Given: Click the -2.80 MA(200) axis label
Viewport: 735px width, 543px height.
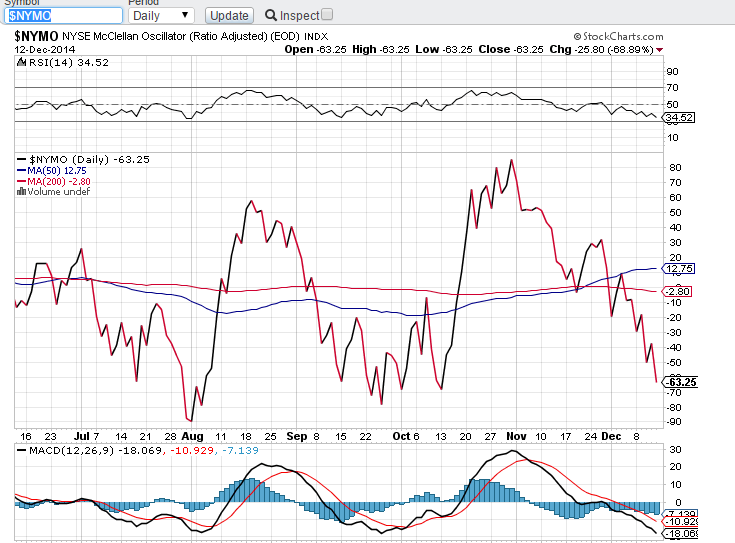Looking at the screenshot, I should coord(677,292).
